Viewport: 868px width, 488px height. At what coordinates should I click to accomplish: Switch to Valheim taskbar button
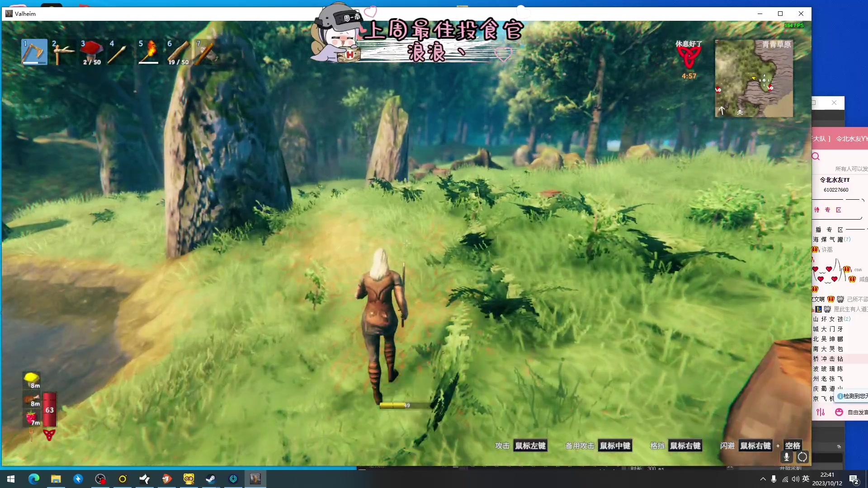click(255, 479)
